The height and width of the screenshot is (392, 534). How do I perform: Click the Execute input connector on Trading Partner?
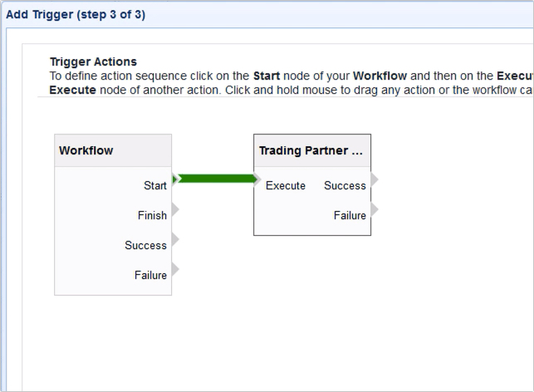point(257,179)
